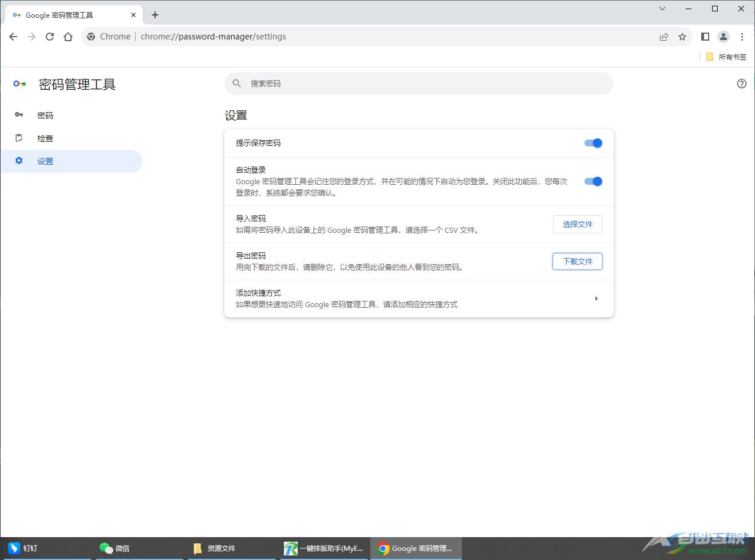This screenshot has width=755, height=560.
Task: Go back to the previous page
Action: pos(13,37)
